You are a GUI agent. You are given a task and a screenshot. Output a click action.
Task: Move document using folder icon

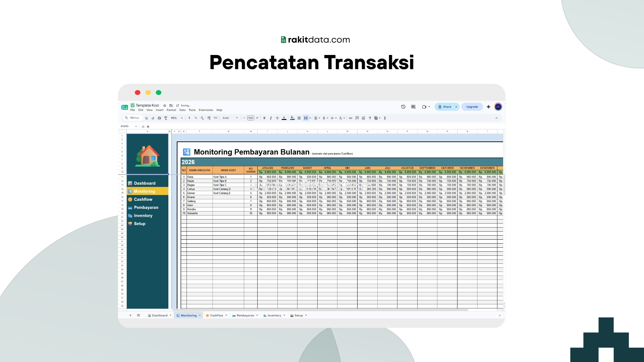coord(171,106)
